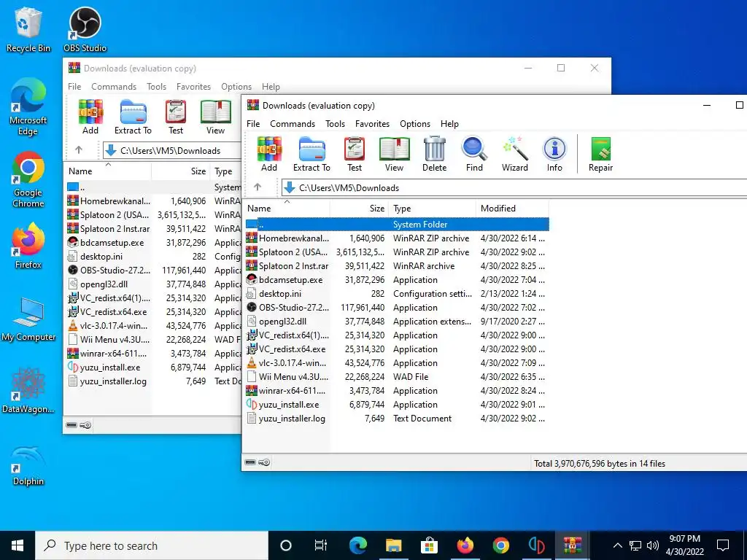Click the taskbar search box
Image resolution: width=747 pixels, height=560 pixels.
point(152,545)
